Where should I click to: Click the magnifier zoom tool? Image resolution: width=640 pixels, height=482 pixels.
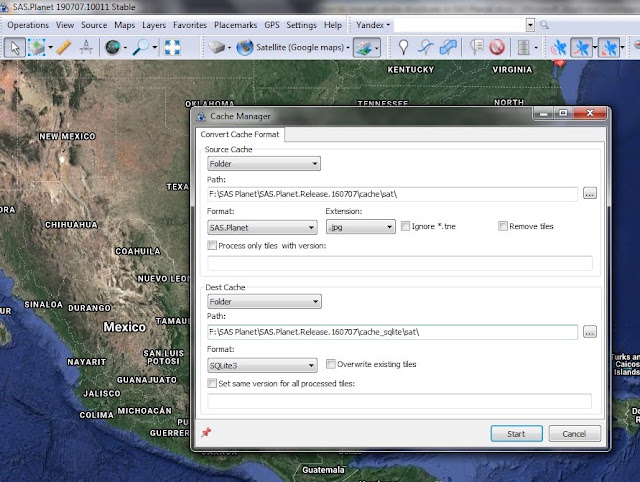pyautogui.click(x=141, y=48)
